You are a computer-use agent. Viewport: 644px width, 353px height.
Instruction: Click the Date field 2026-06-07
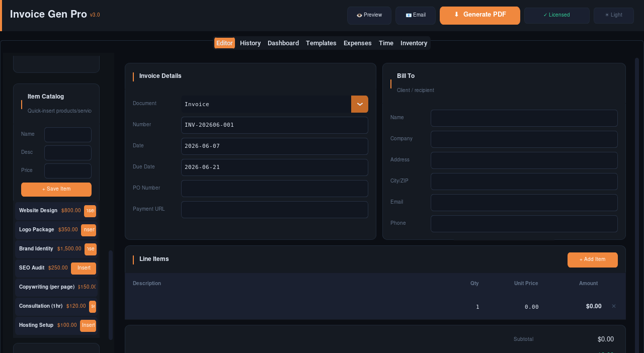coord(275,146)
